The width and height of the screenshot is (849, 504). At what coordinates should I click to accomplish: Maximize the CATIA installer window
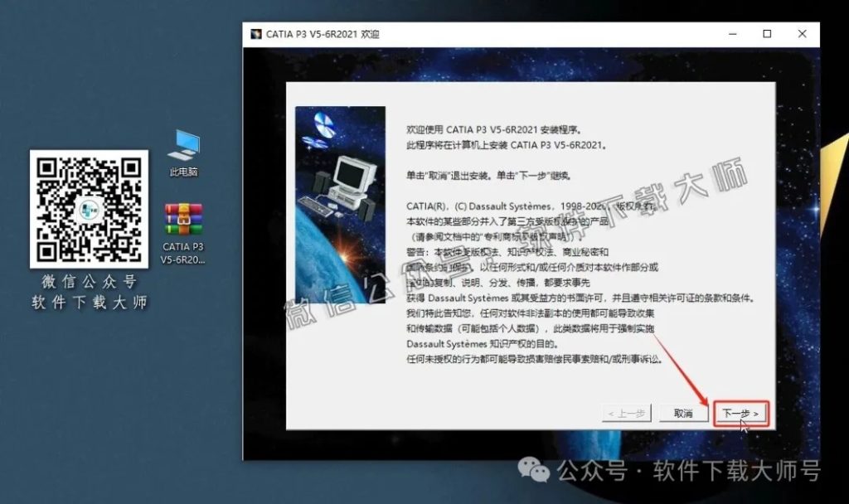point(767,34)
